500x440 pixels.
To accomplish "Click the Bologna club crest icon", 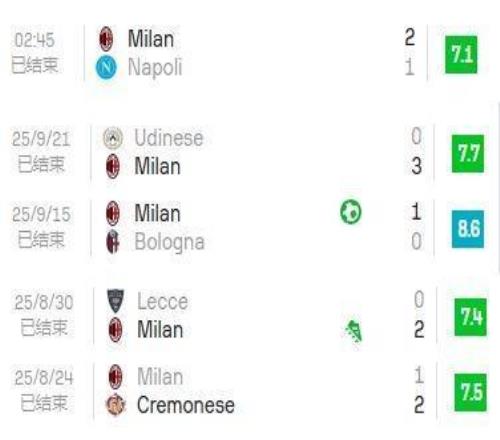I will click(x=113, y=242).
